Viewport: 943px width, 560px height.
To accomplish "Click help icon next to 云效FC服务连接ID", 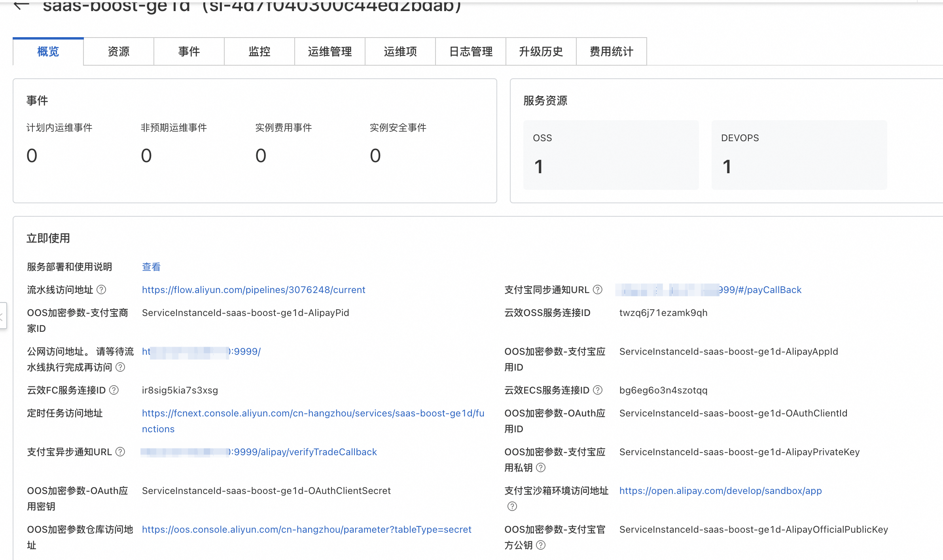I will pos(114,390).
